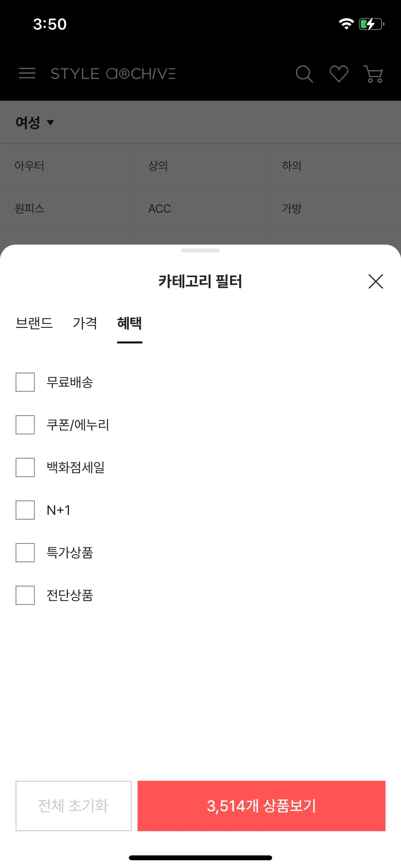Select the 아우터 category cell
Image resolution: width=401 pixels, height=868 pixels.
tap(67, 166)
